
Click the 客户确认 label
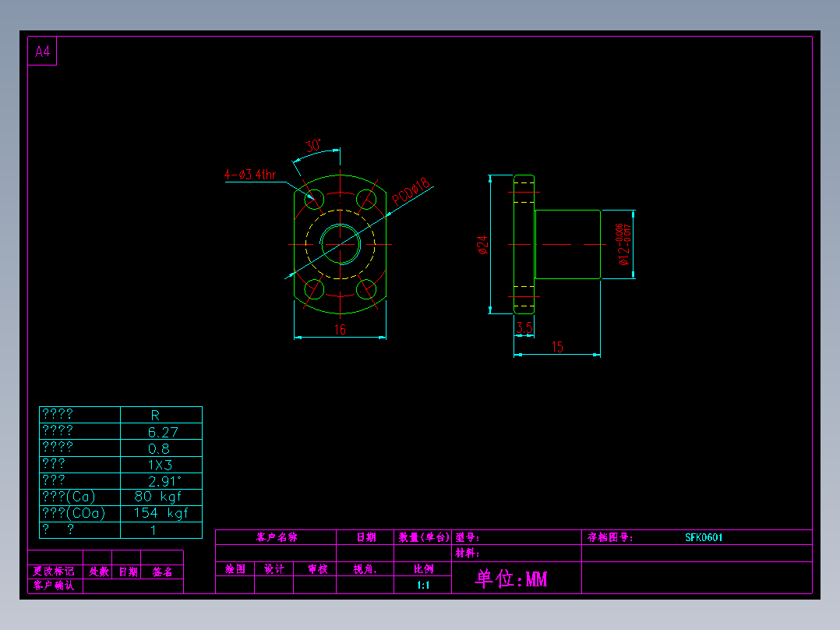(x=54, y=585)
